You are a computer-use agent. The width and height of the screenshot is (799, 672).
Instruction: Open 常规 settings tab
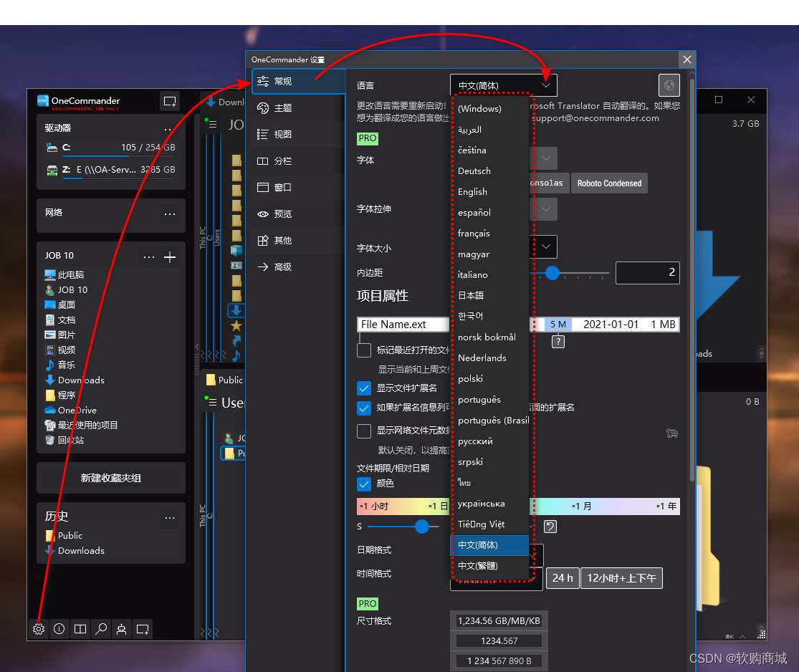pos(299,82)
